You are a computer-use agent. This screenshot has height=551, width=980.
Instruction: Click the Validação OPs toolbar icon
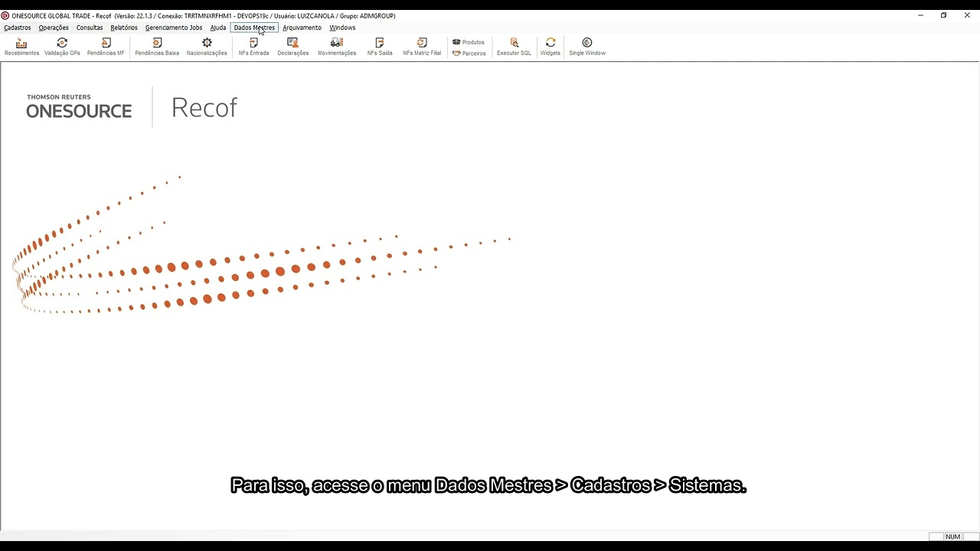click(x=62, y=47)
